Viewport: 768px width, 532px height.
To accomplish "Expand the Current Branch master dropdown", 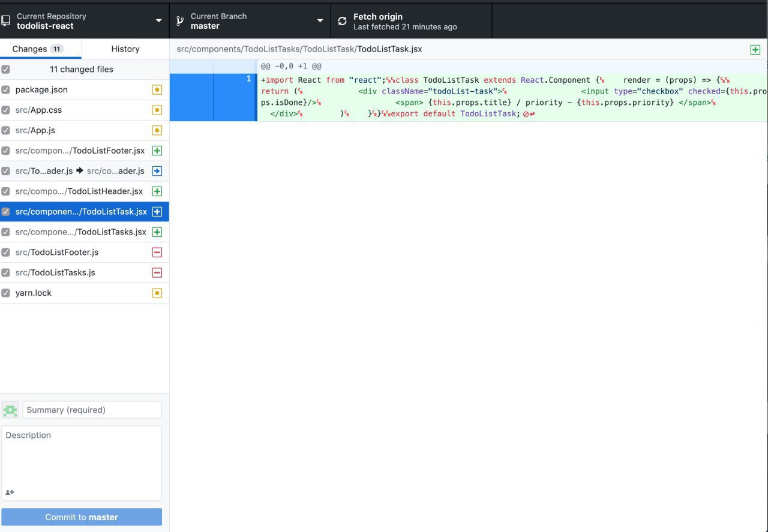I will [x=250, y=21].
